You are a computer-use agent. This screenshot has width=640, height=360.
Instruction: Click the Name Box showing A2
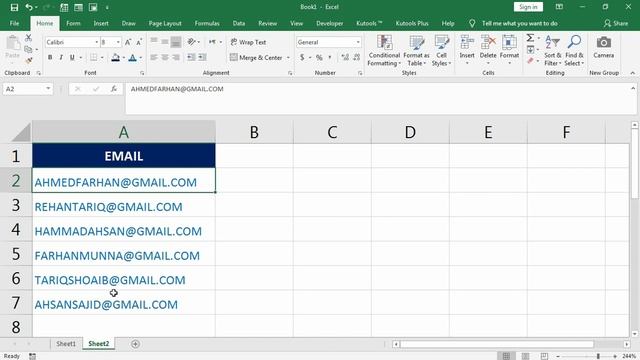[27, 89]
